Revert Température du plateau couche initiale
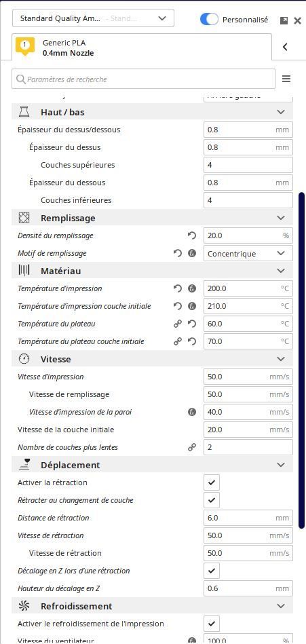Viewport: 306px width, 644px height. 192,342
